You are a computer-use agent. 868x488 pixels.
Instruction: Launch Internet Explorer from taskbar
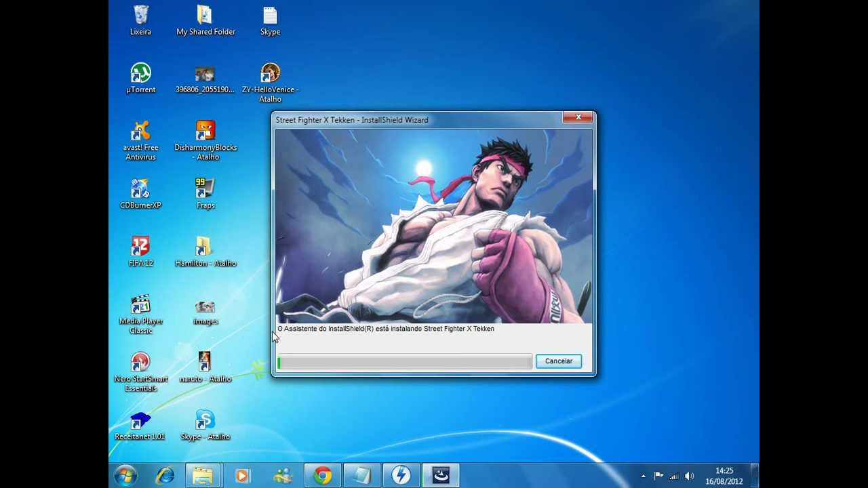click(165, 476)
